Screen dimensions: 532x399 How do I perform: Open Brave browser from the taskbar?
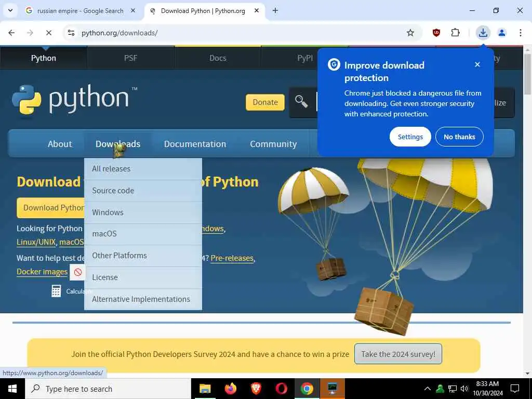pos(256,389)
